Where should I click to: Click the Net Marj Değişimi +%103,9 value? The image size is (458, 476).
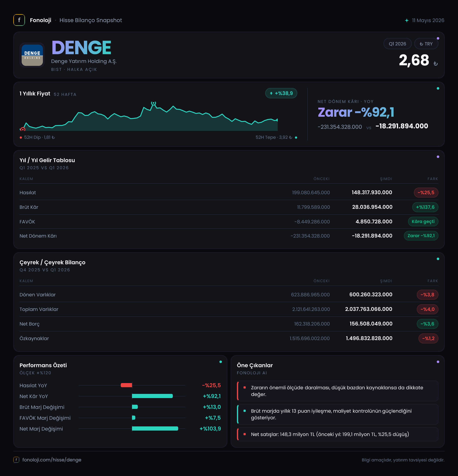pyautogui.click(x=210, y=429)
